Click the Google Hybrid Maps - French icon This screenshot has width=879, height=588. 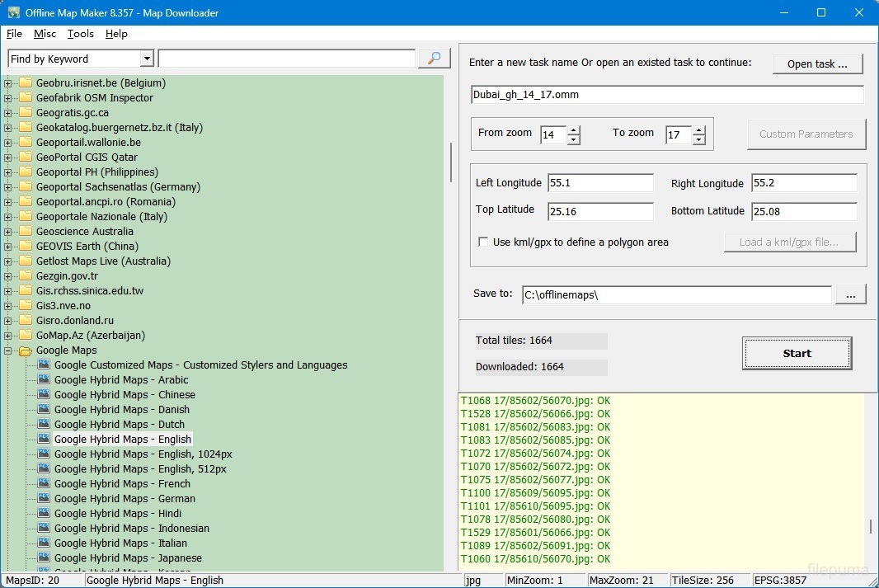coord(44,484)
